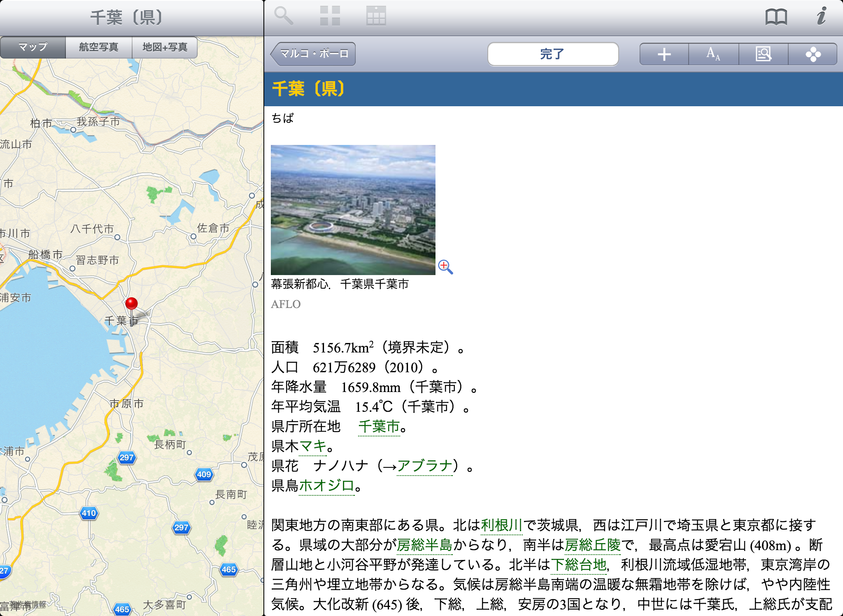Tap the search-in-page icon
The image size is (843, 616).
click(x=763, y=54)
